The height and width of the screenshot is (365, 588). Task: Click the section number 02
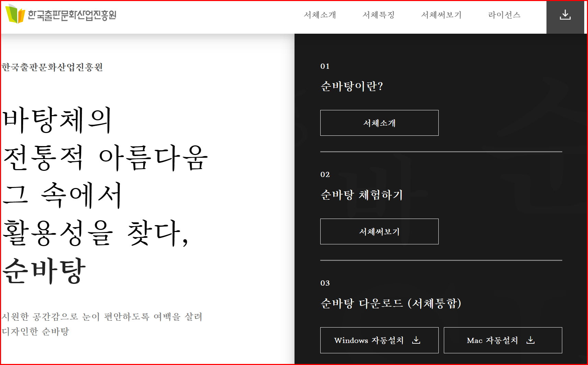(325, 174)
